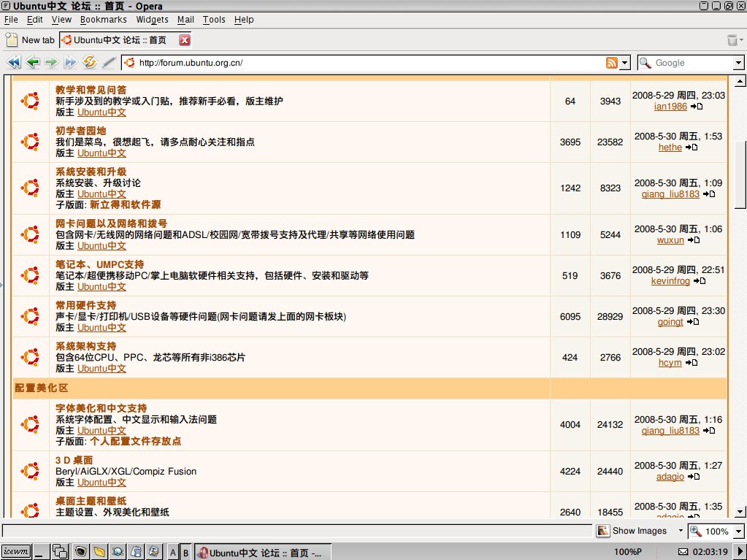Open latest post arrow next to hcym
The height and width of the screenshot is (560, 747).
pyautogui.click(x=692, y=363)
